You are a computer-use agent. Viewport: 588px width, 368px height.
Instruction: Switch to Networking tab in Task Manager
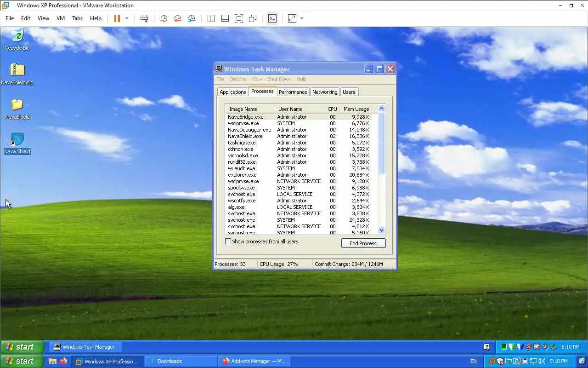tap(325, 92)
